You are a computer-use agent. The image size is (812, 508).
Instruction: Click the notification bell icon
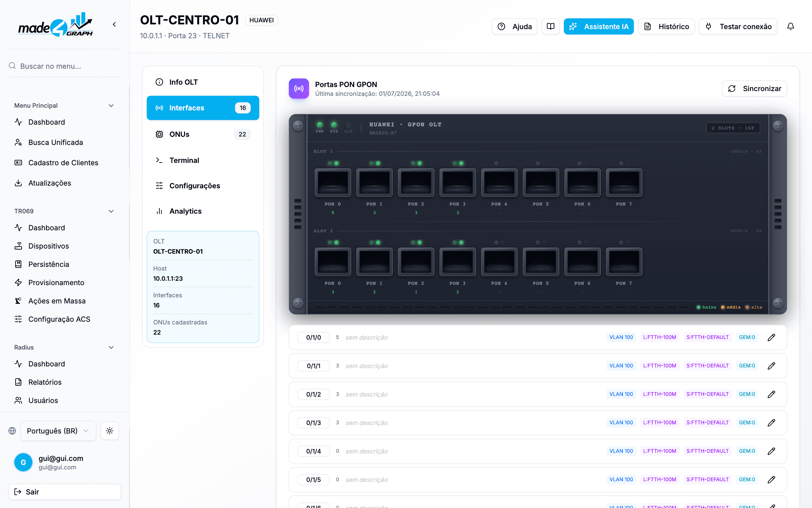[x=791, y=26]
